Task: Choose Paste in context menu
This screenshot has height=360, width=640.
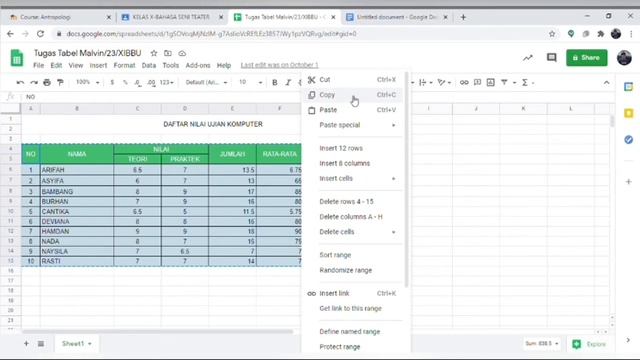Action: [353, 110]
